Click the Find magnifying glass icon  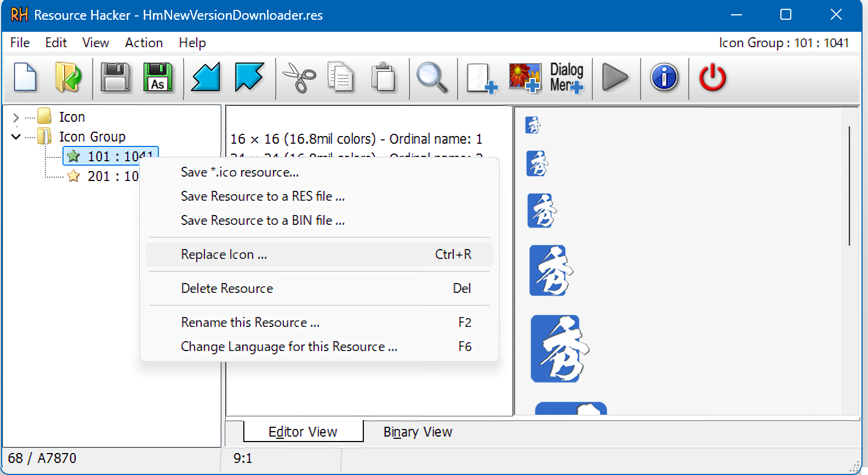(x=432, y=77)
